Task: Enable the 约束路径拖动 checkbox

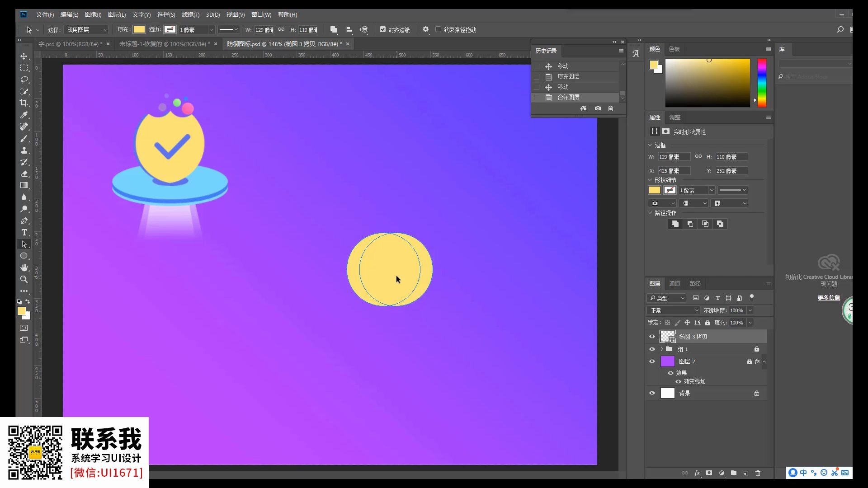Action: [x=438, y=29]
